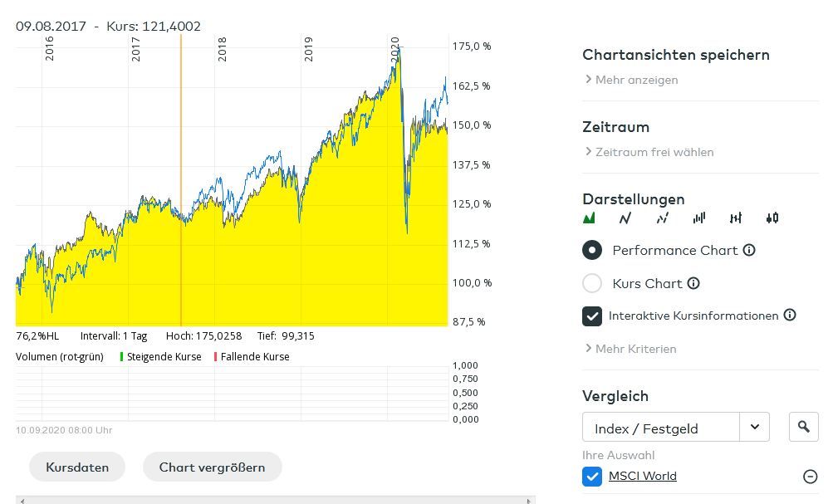This screenshot has width=828, height=504.
Task: Switch to the Kurs Chart radio button
Action: coord(592,283)
